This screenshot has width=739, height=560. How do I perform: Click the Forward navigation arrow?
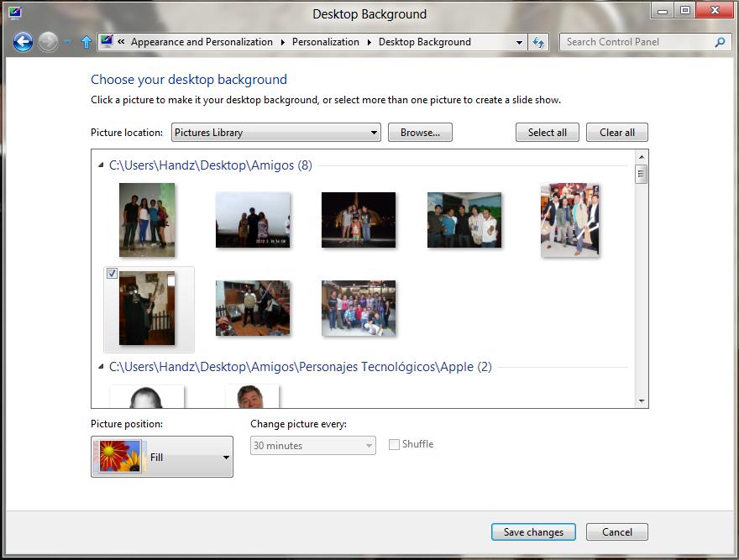tap(48, 42)
